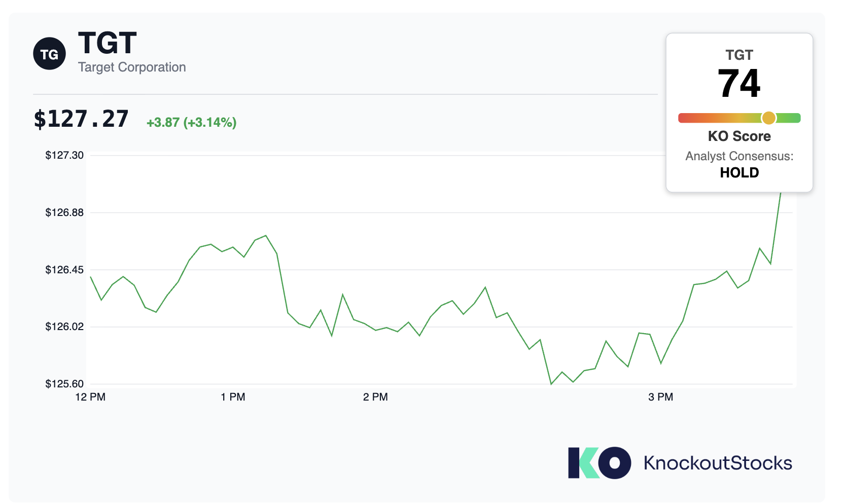Click the $125.60 y-axis label
The width and height of the screenshot is (845, 504).
(x=64, y=384)
